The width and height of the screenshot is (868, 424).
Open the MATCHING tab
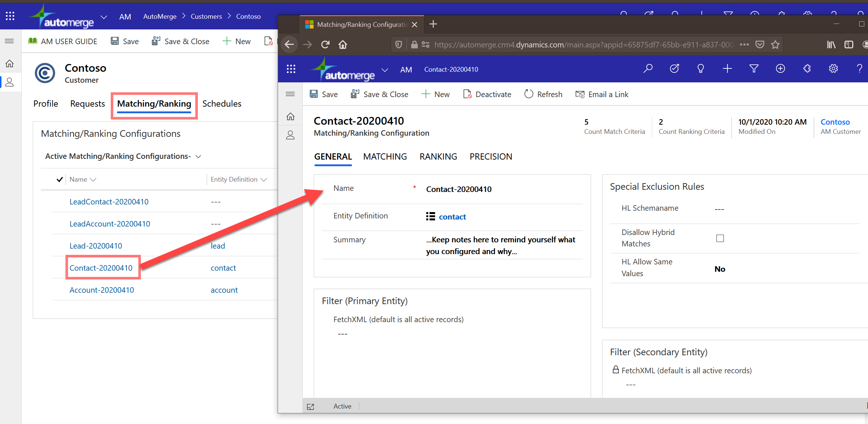(x=385, y=157)
